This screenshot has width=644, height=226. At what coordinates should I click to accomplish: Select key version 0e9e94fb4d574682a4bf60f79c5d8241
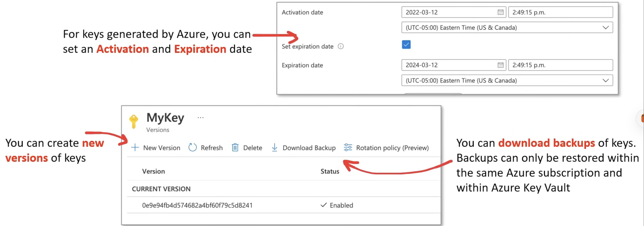197,205
